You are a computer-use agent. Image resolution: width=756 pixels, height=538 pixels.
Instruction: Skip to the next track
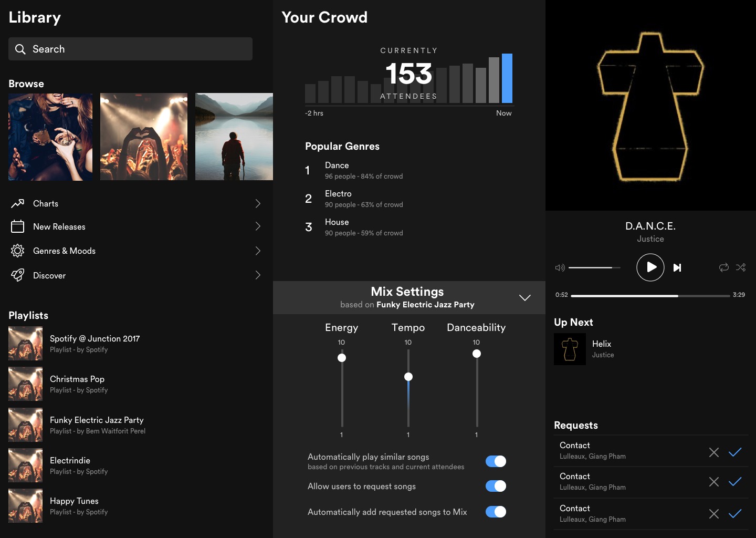point(677,267)
